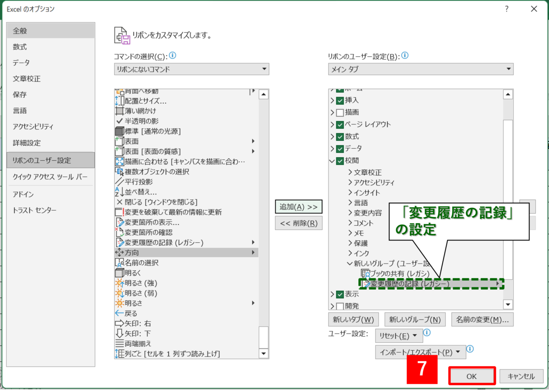
Task: Uncheck the 表示 tab checkbox
Action: point(340,294)
